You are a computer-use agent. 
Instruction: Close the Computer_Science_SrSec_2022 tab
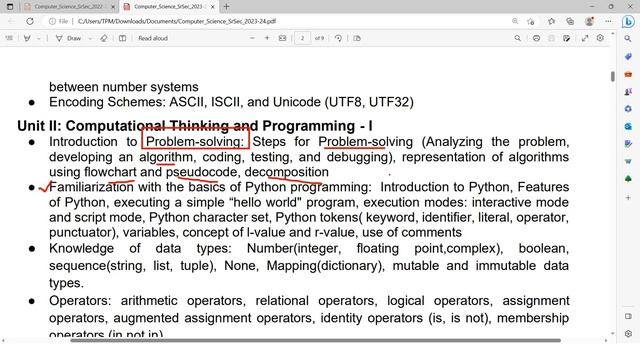tap(113, 7)
